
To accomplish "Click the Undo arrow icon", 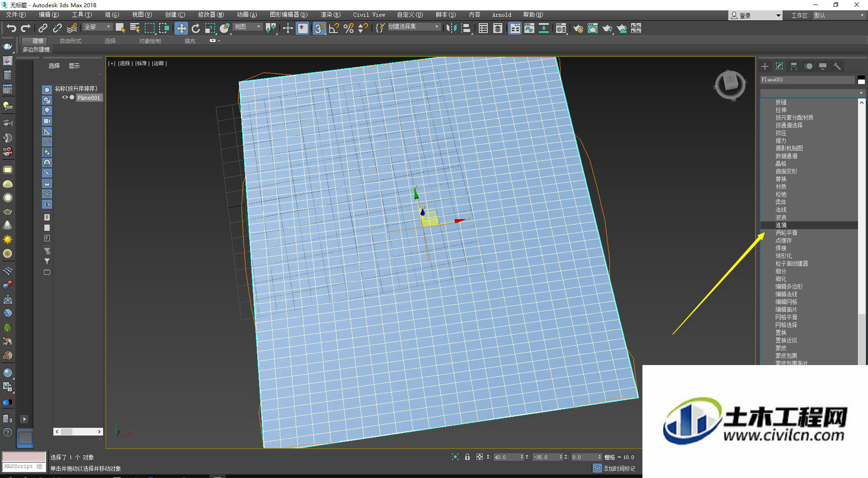I will [11, 28].
